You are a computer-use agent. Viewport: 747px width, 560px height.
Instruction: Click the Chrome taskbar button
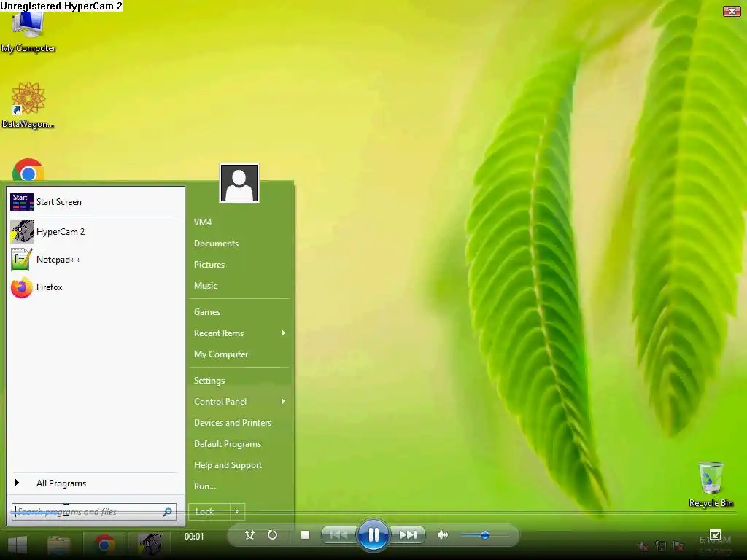tap(104, 544)
